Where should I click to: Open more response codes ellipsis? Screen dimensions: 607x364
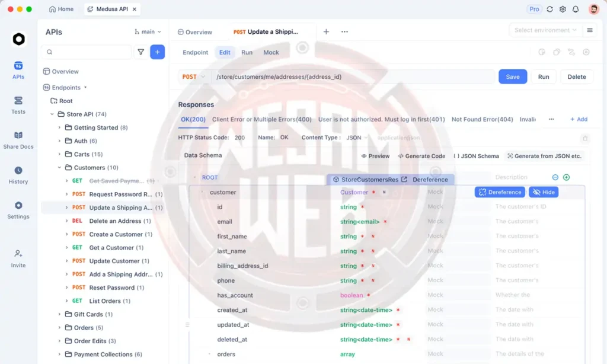tap(551, 119)
